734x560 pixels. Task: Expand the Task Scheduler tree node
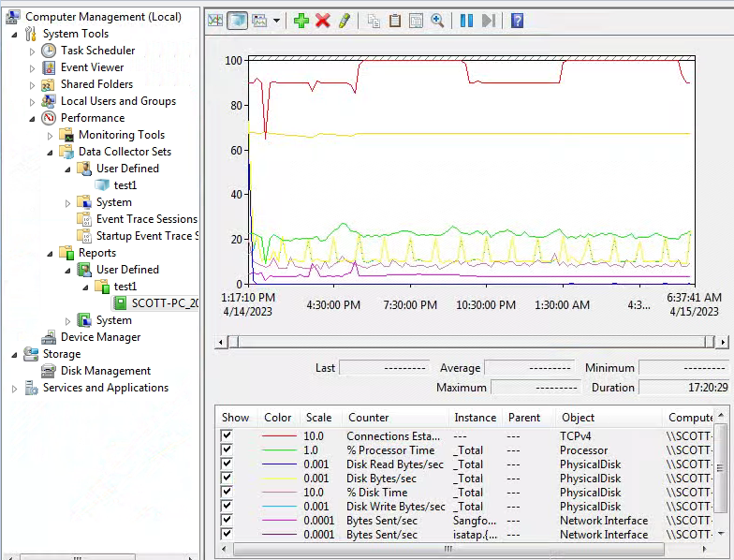(x=34, y=51)
